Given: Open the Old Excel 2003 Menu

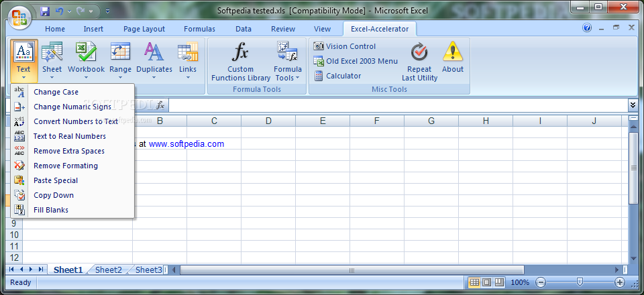Looking at the screenshot, I should point(356,61).
